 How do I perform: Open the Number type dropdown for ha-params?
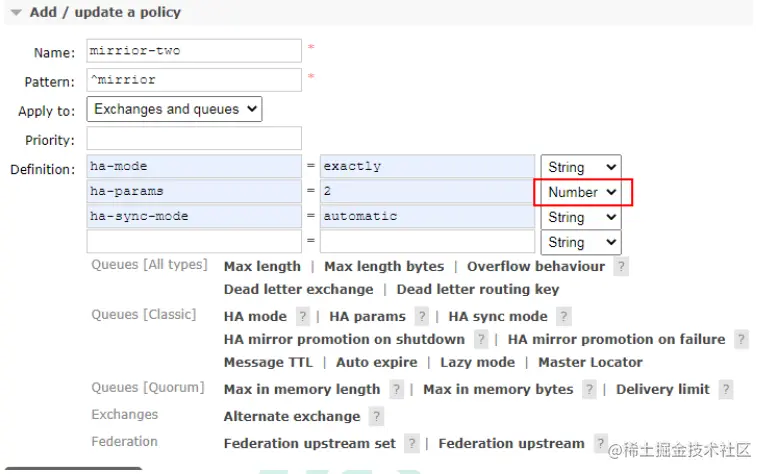click(581, 192)
